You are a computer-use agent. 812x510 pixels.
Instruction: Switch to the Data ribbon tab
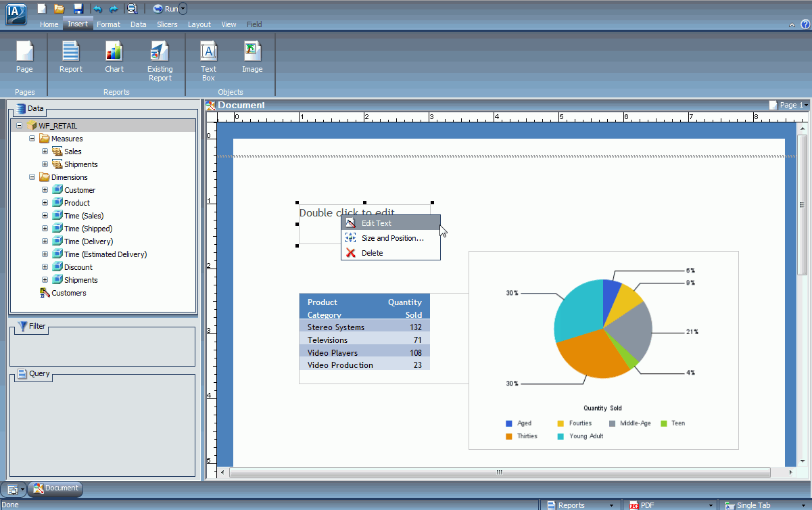pos(139,24)
